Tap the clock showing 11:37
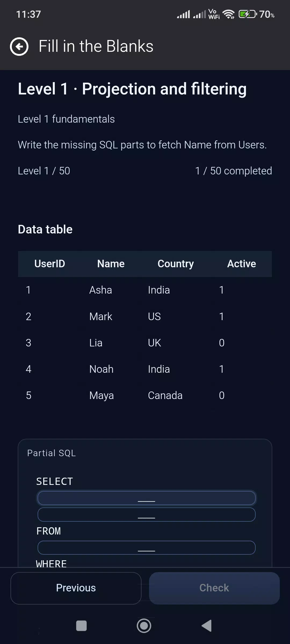This screenshot has width=290, height=644. [28, 14]
